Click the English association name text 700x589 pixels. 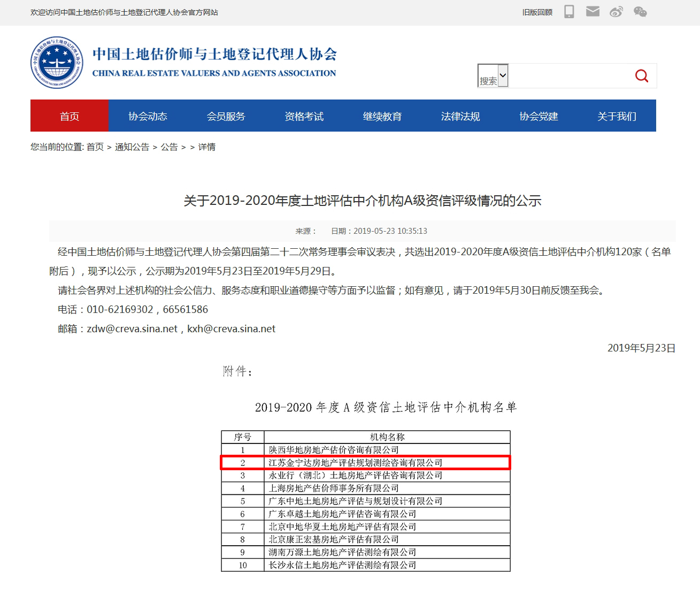[214, 73]
